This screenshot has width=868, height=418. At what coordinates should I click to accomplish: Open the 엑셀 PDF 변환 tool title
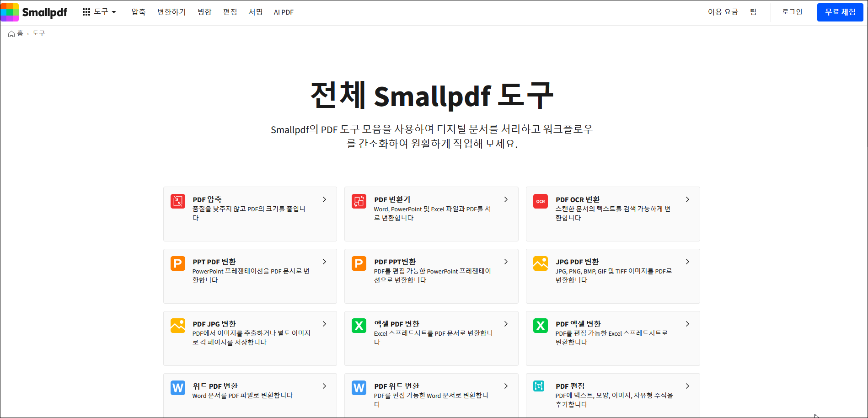point(396,324)
